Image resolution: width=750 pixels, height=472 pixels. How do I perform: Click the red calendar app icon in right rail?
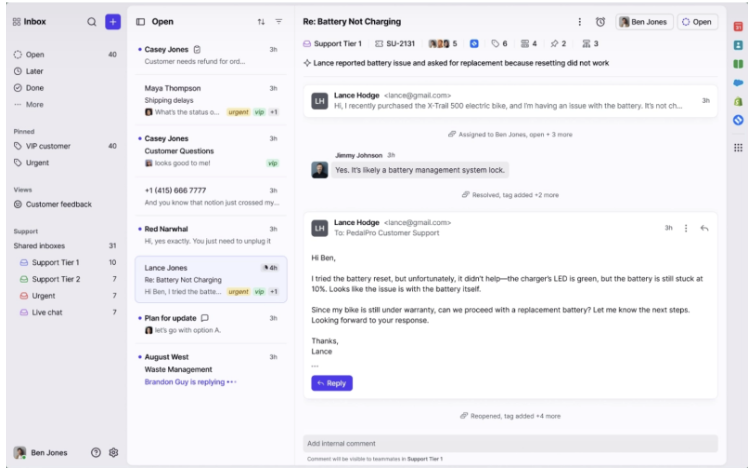(x=738, y=26)
